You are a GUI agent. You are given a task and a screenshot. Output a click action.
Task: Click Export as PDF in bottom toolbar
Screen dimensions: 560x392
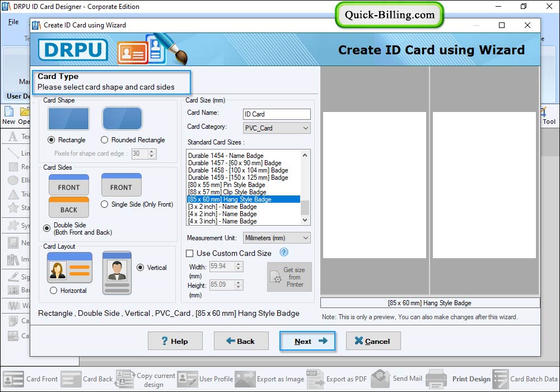[x=337, y=379]
